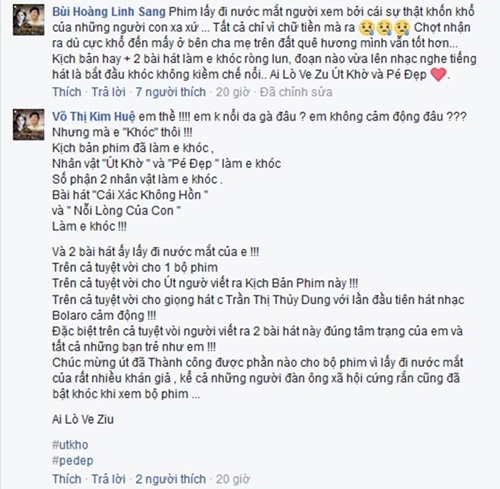The image size is (500, 489).
Task: Open the #pedep hashtag
Action: tap(73, 461)
